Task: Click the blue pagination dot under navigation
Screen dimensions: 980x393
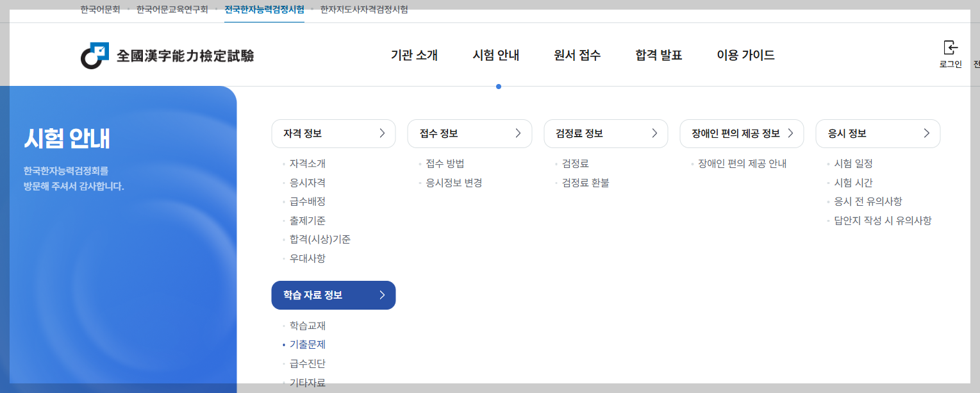Action: click(x=499, y=87)
